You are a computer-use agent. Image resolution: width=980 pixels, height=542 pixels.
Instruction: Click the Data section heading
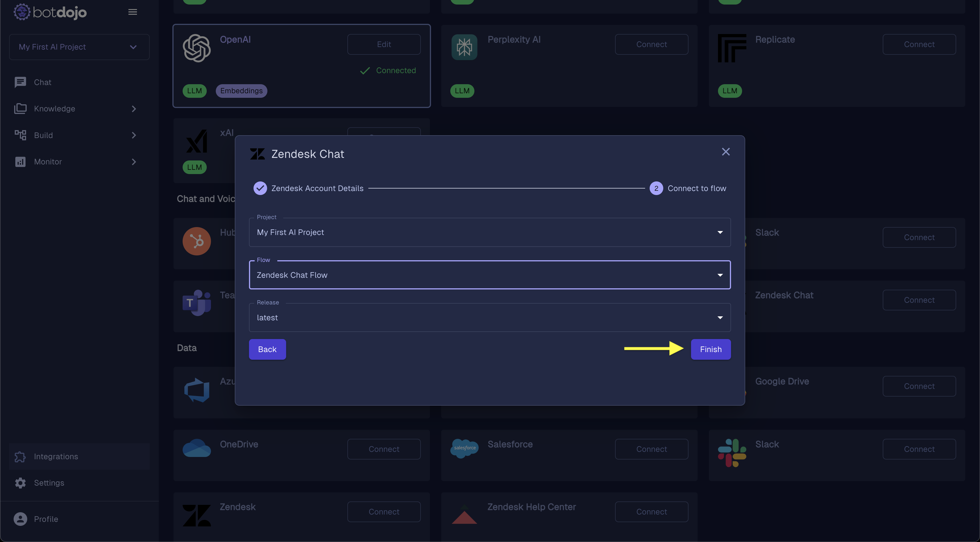coord(186,348)
